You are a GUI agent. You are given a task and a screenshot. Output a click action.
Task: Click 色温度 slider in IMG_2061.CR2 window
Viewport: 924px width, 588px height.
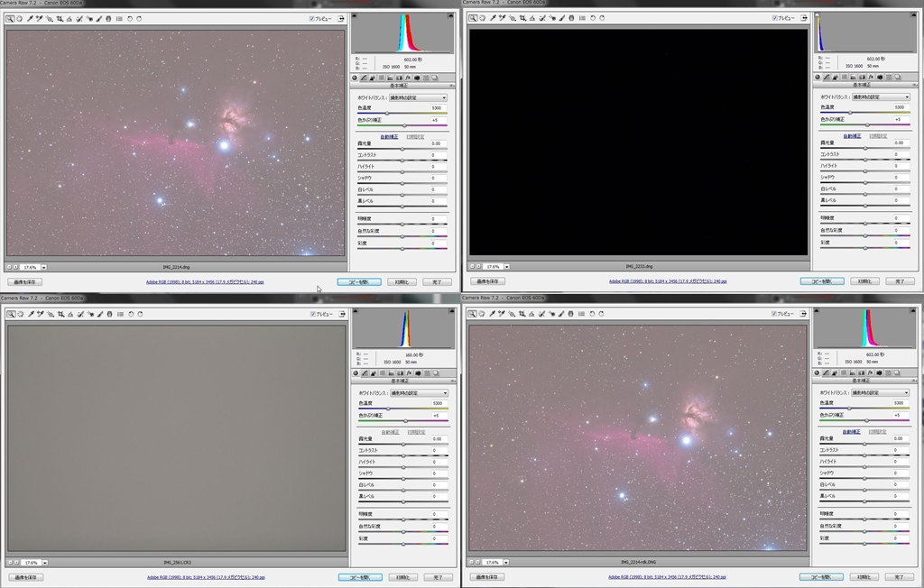[x=388, y=409]
